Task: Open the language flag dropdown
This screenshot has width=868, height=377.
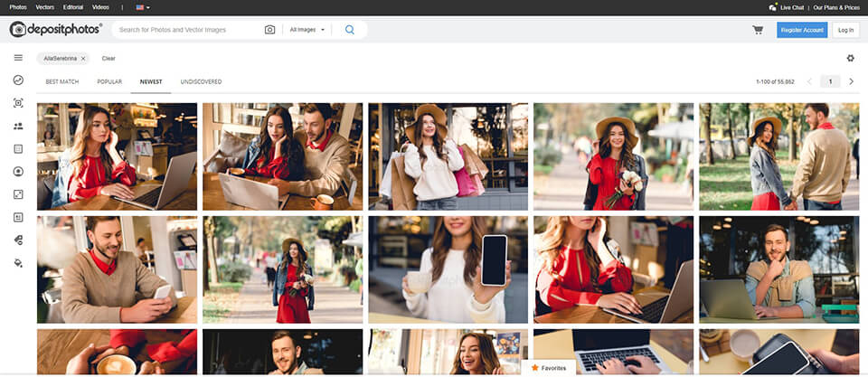Action: (144, 6)
